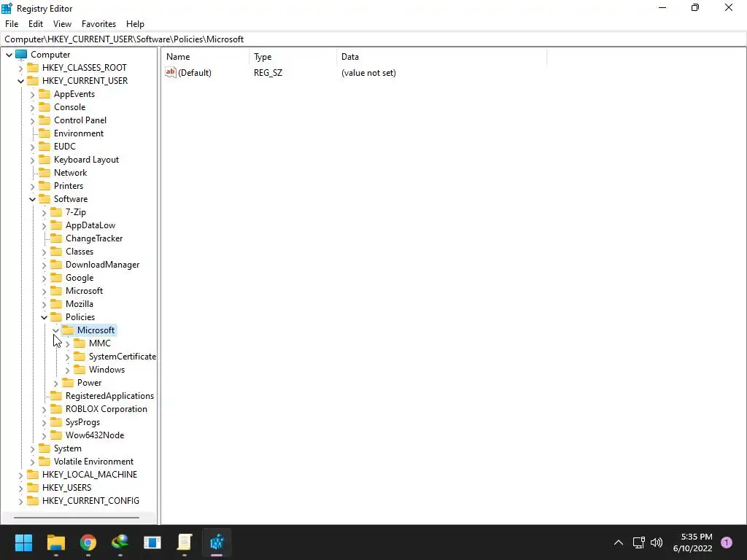The height and width of the screenshot is (560, 747).
Task: Select the Volatile Environment key
Action: click(93, 461)
